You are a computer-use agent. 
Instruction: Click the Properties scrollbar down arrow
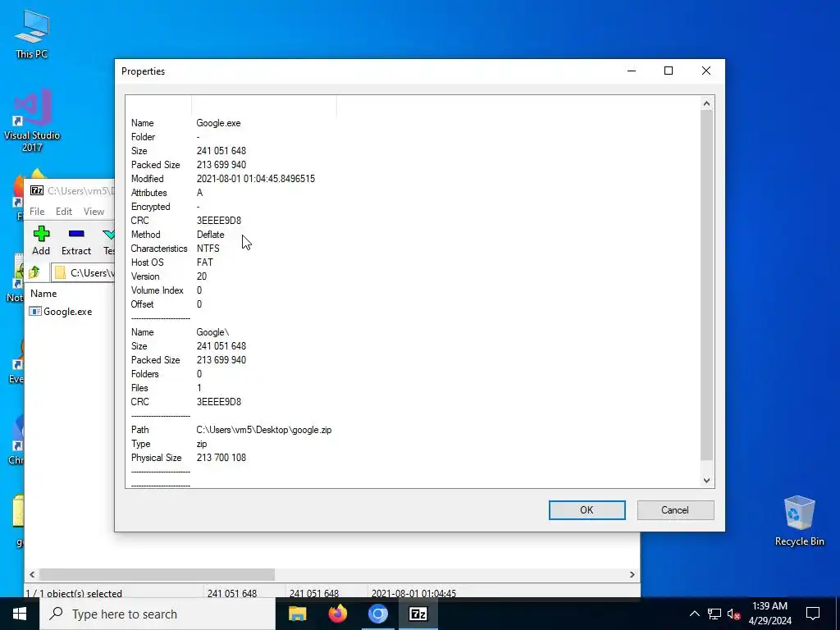click(x=706, y=481)
